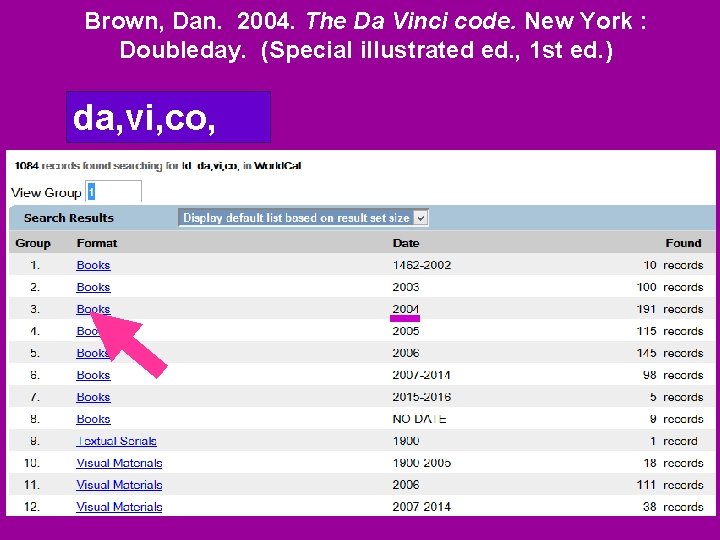The image size is (720, 540).
Task: Click group number 12.
Action: tap(32, 507)
